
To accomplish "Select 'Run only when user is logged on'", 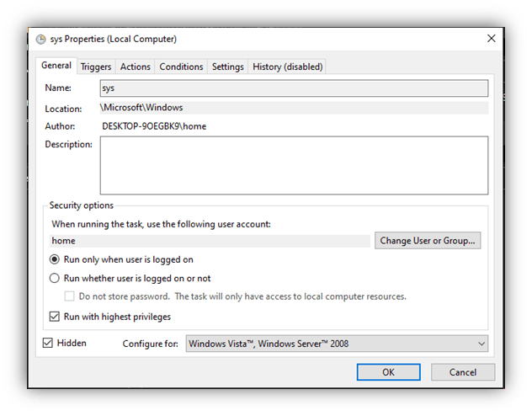I will pos(55,260).
